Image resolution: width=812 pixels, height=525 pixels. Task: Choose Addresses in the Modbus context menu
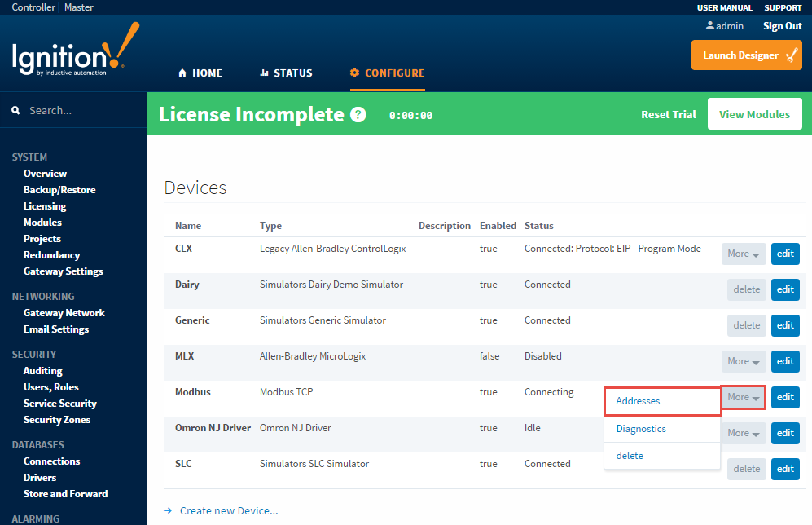[x=638, y=401]
